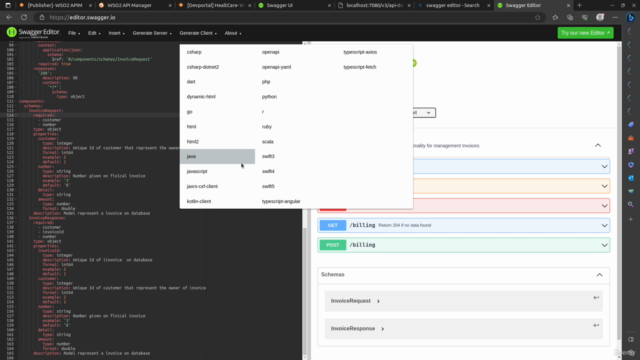Expand the InvoiceResponse schema

pos(358,329)
